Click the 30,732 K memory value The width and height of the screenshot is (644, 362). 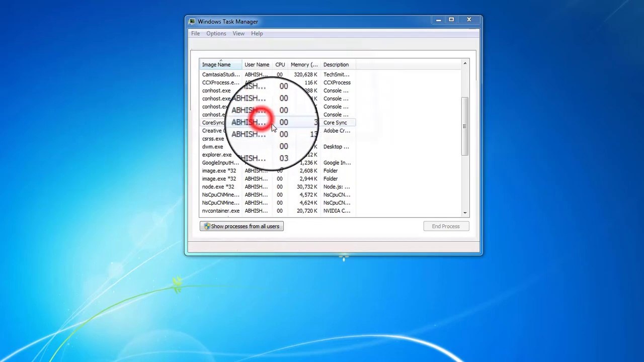point(307,187)
